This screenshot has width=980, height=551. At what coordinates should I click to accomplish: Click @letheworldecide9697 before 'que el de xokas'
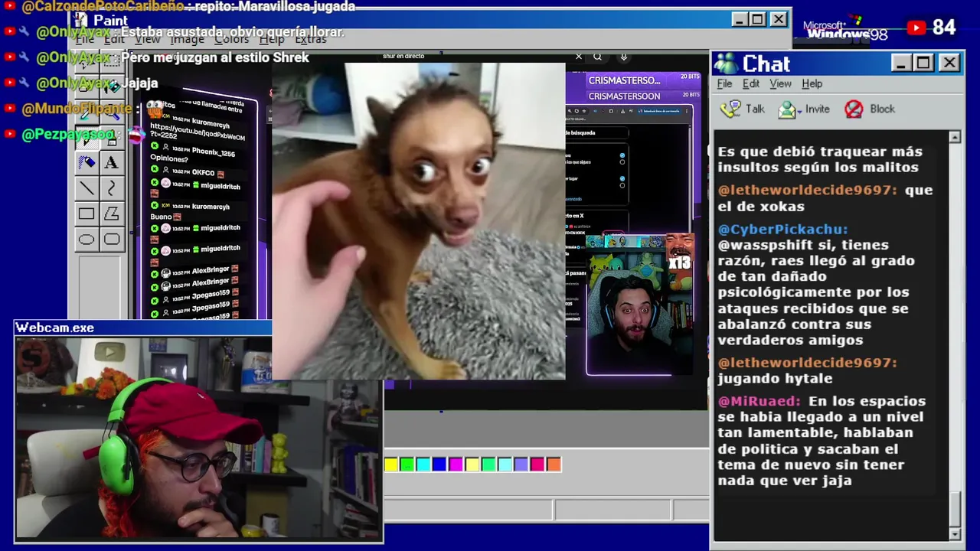click(807, 191)
